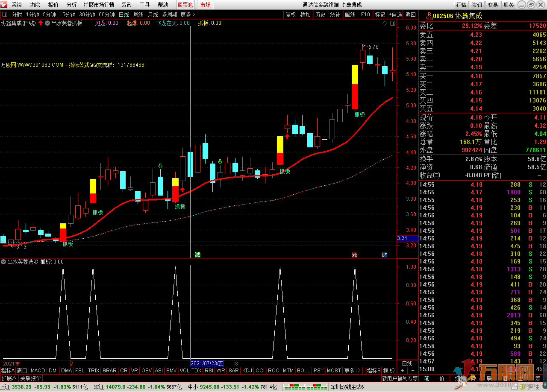Click the 价 tab icon at panel bottom
Viewport: 547px width, 392px height.
441,378
